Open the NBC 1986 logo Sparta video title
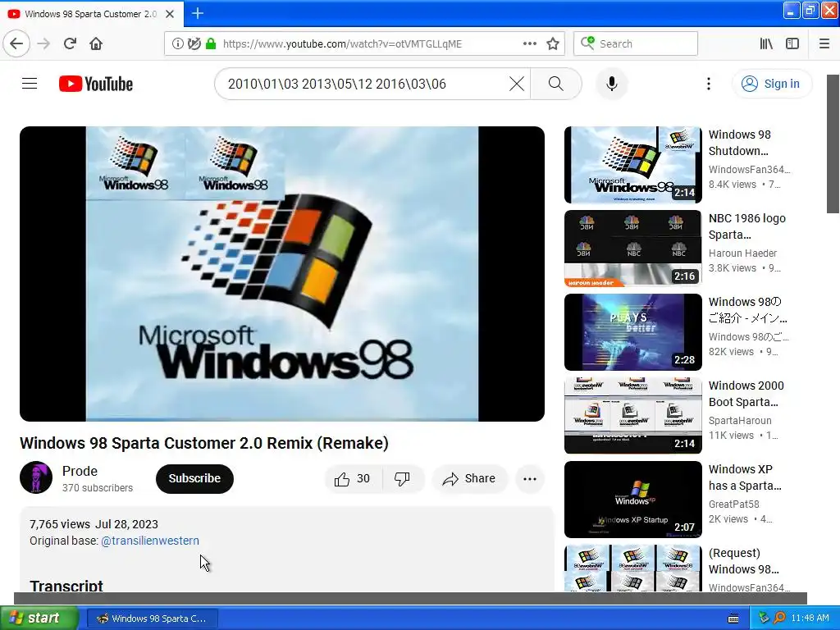Image resolution: width=840 pixels, height=630 pixels. coord(746,226)
